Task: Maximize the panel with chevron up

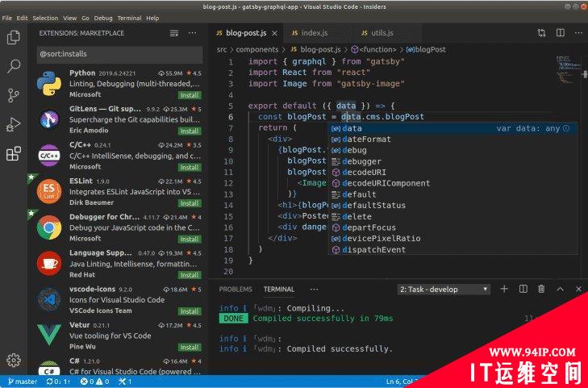Action: pos(560,289)
